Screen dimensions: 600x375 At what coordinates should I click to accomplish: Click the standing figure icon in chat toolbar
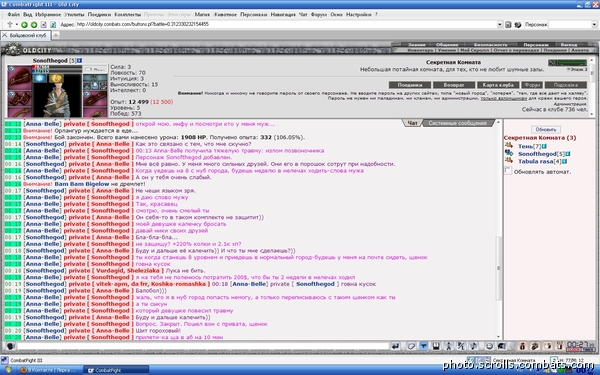pyautogui.click(x=448, y=346)
